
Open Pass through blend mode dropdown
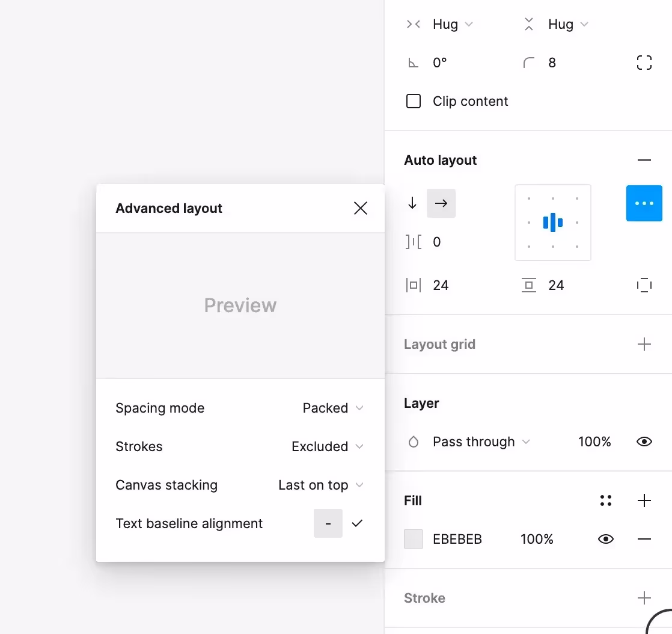[481, 442]
